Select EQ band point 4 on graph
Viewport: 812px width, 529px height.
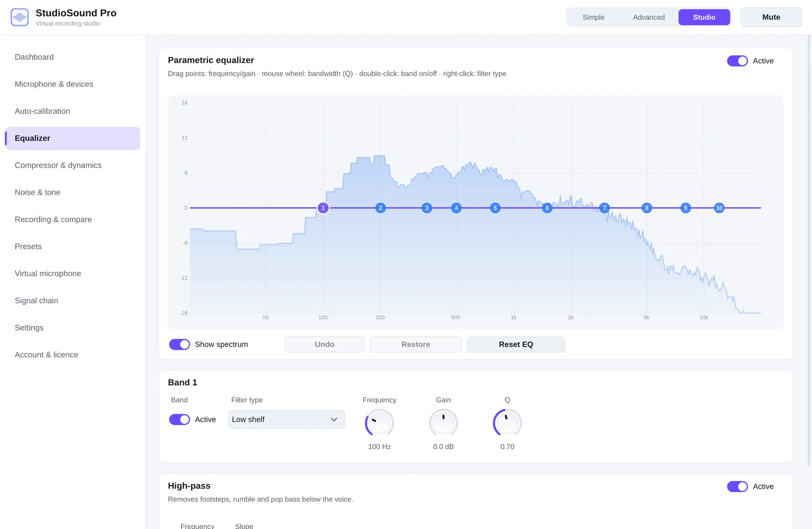point(456,208)
